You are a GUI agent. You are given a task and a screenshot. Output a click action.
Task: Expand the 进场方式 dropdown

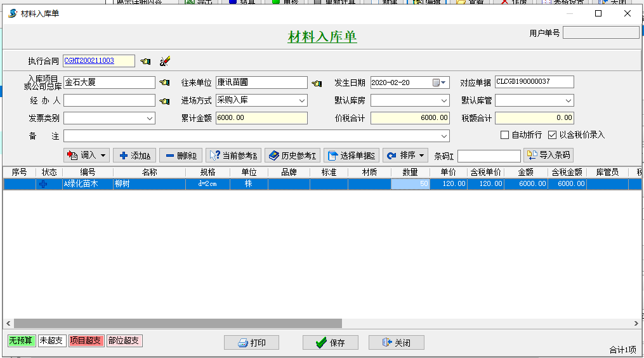[301, 100]
